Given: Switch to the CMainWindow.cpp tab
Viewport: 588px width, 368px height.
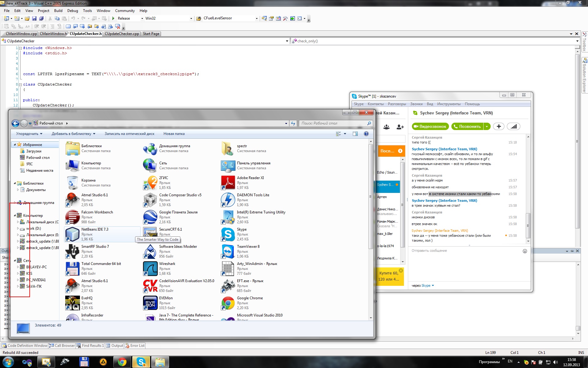Looking at the screenshot, I should pyautogui.click(x=21, y=34).
